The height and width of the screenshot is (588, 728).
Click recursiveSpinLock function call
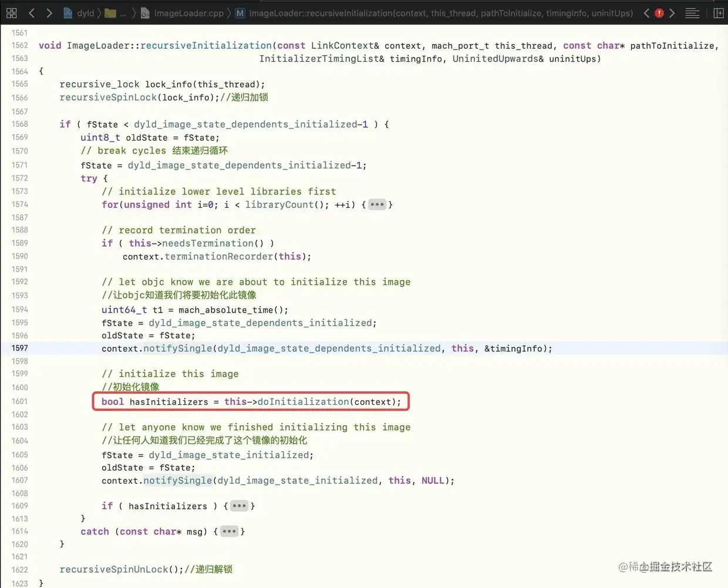[108, 98]
